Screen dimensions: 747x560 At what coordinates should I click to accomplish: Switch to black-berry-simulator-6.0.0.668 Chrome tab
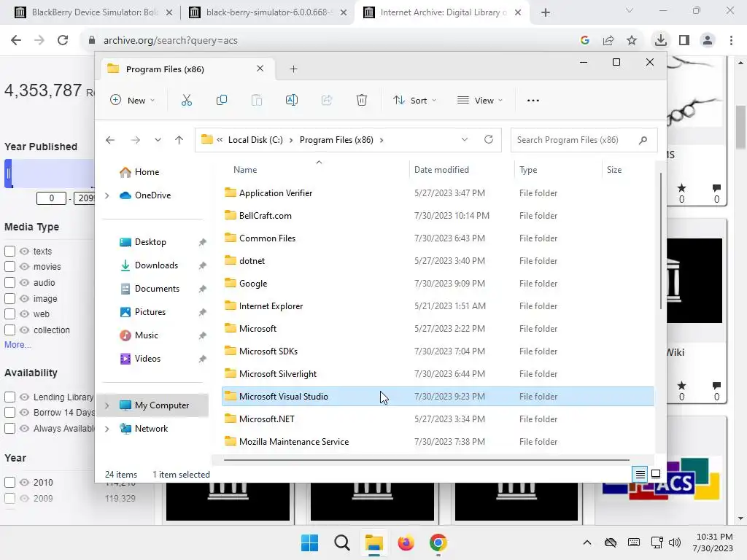tap(268, 12)
